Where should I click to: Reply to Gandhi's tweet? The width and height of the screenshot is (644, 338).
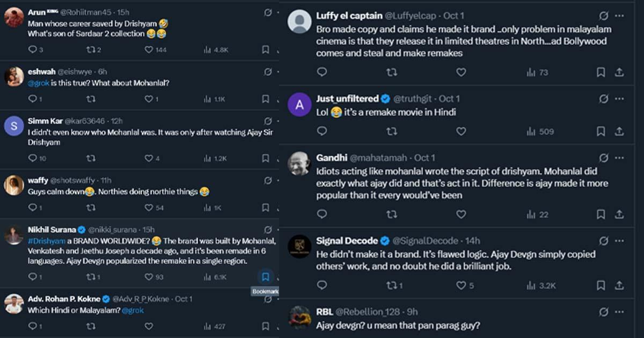coord(322,214)
